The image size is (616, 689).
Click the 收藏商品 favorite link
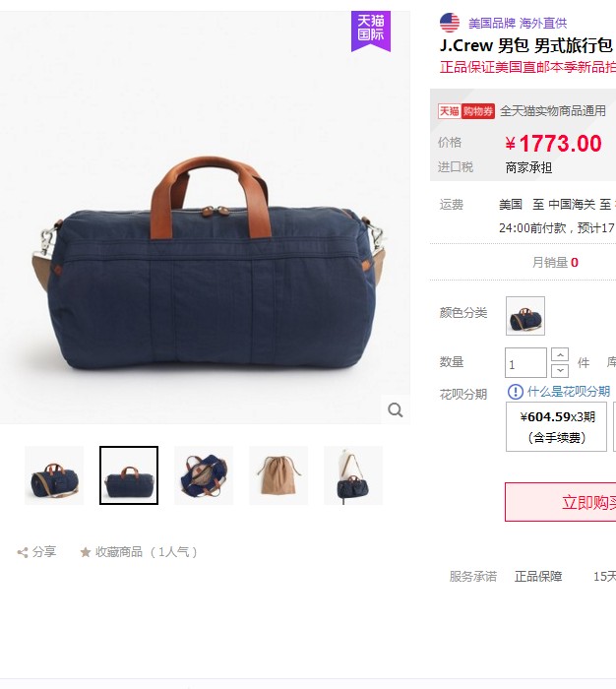(x=119, y=552)
